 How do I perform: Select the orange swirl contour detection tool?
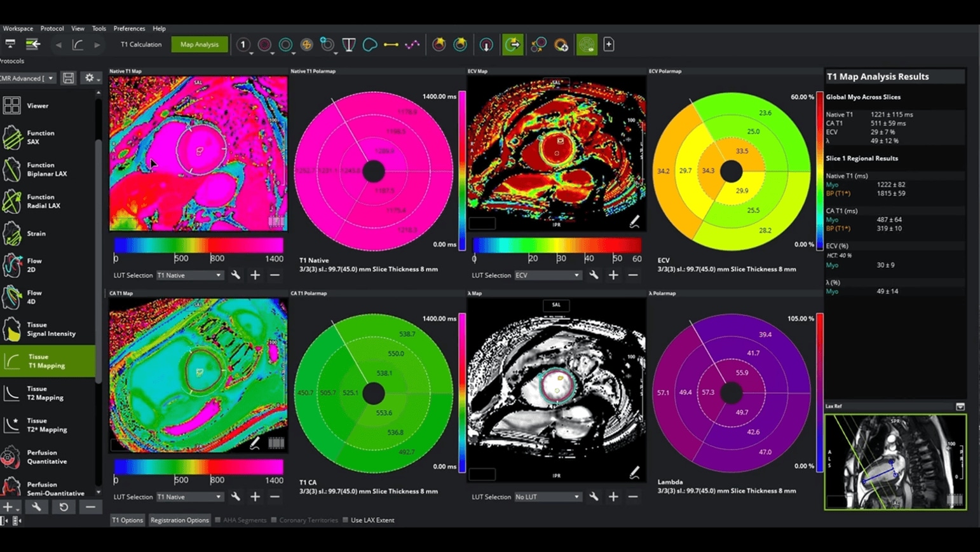coord(306,45)
